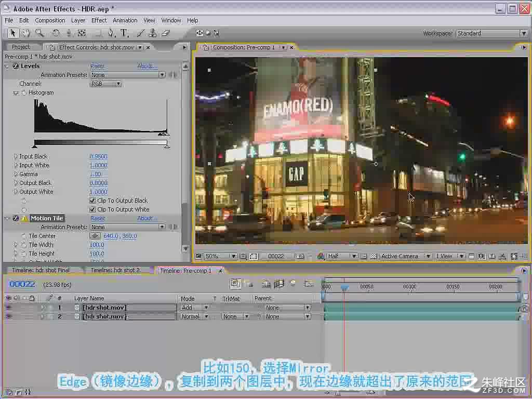Screen dimensions: 532x399
Task: Open layer 1 Add blend mode dropdown
Action: coord(194,308)
